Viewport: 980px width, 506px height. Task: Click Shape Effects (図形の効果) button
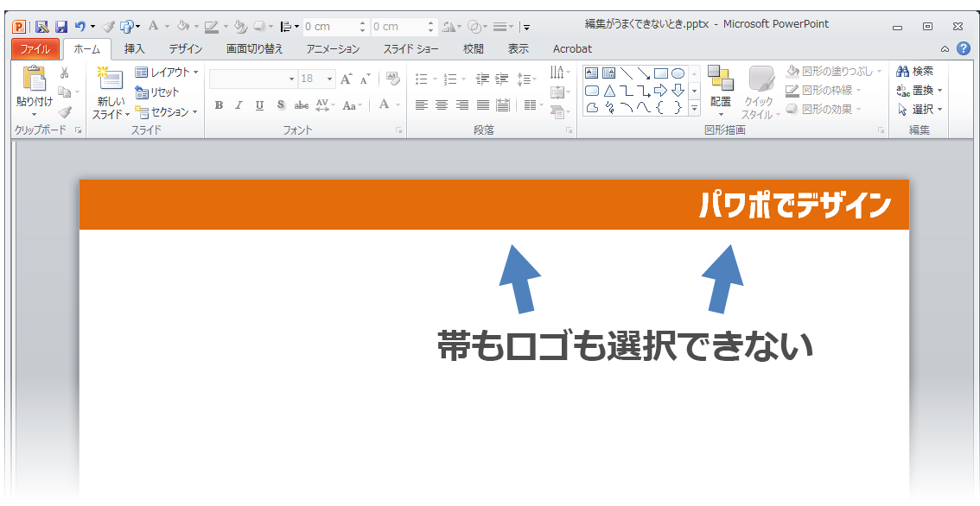click(823, 110)
